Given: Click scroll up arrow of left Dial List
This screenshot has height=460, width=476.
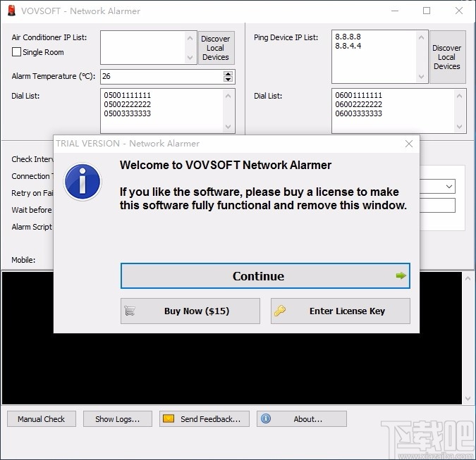Looking at the screenshot, I should [228, 96].
